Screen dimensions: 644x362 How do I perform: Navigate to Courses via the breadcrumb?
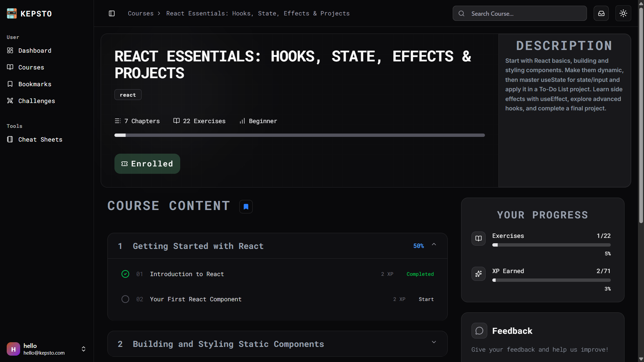[141, 13]
